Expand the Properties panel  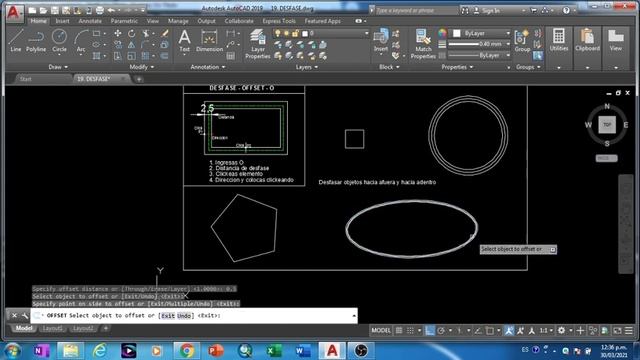tap(457, 67)
